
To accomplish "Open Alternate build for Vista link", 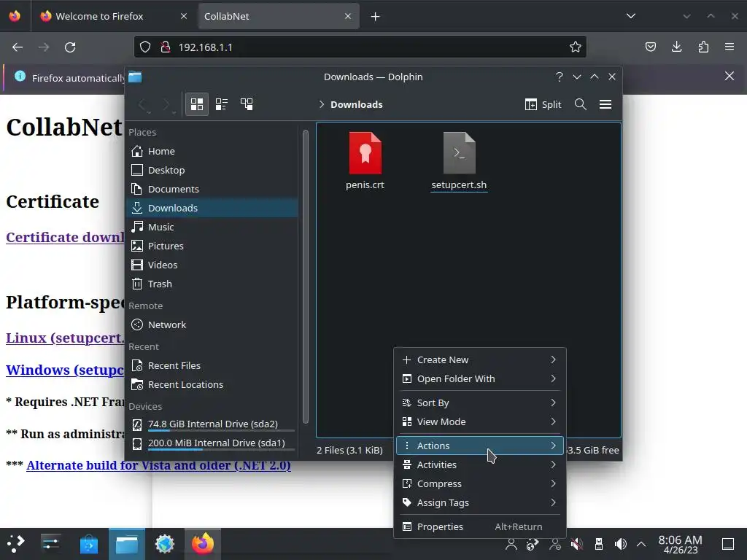I will [x=158, y=465].
